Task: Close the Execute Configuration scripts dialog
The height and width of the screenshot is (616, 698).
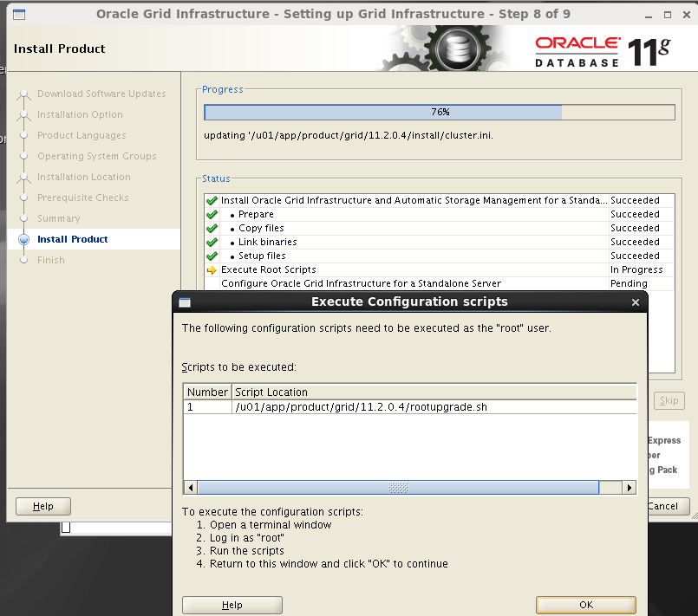Action: tap(636, 302)
